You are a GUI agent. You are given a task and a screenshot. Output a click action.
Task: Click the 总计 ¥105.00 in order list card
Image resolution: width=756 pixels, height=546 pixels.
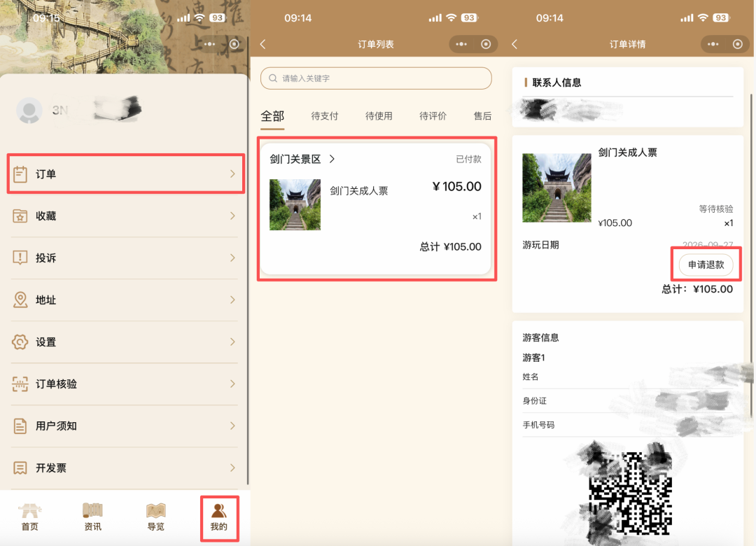coord(450,247)
